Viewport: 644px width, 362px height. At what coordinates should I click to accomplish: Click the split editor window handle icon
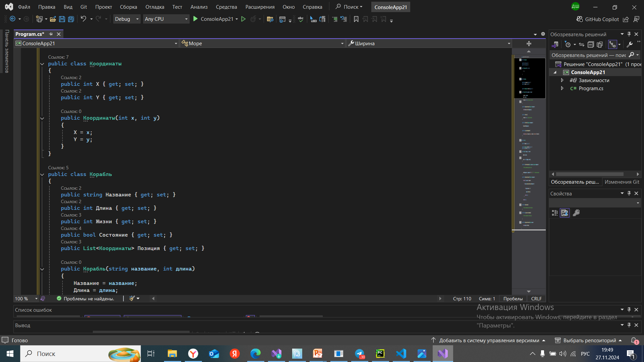tap(529, 44)
